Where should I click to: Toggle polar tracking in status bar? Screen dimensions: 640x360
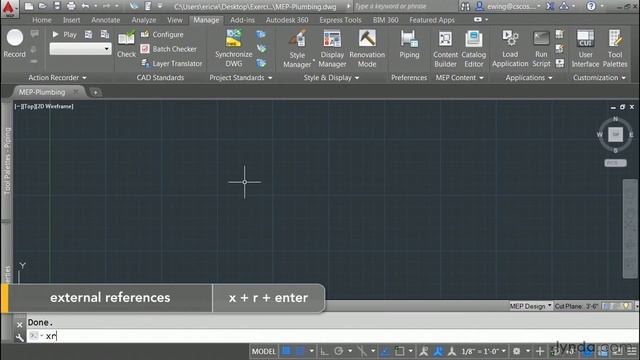(x=338, y=351)
